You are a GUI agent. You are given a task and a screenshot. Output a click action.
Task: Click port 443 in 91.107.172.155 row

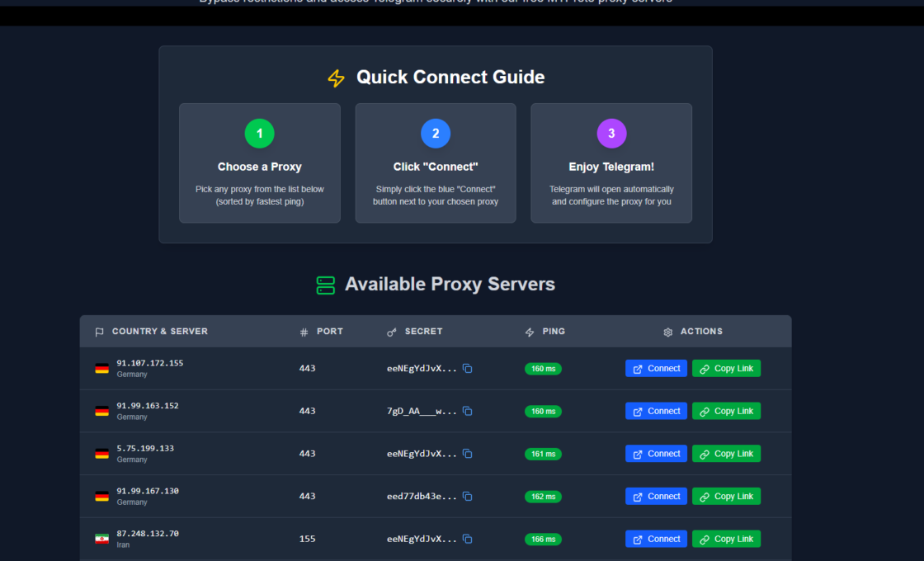point(307,368)
